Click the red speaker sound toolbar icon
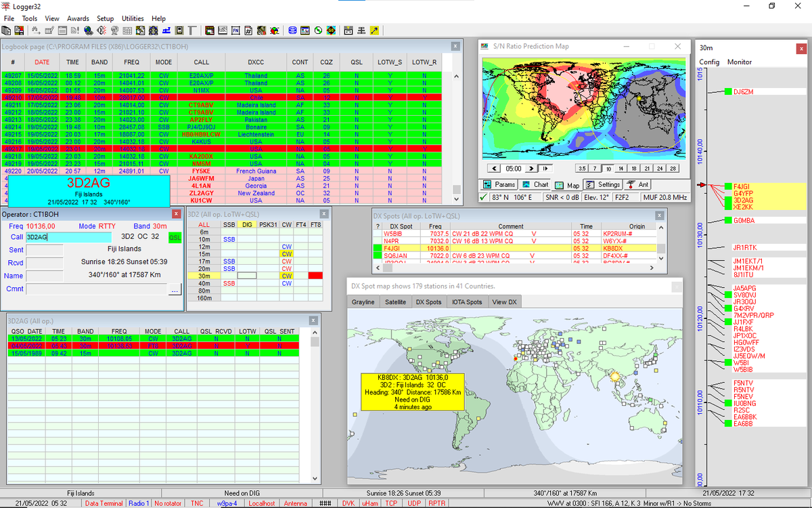The height and width of the screenshot is (508, 812). click(x=101, y=30)
